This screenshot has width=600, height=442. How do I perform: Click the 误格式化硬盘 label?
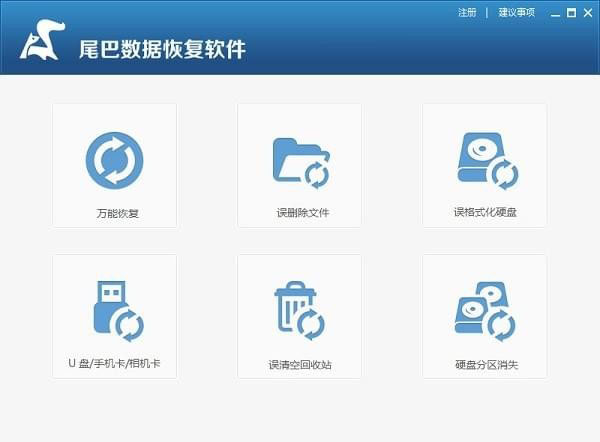click(x=485, y=212)
